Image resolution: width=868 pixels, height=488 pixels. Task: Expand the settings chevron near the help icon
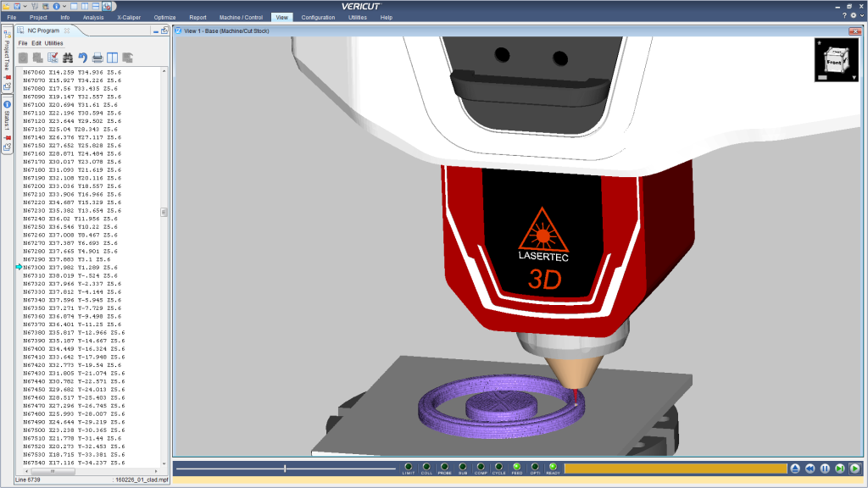point(860,16)
